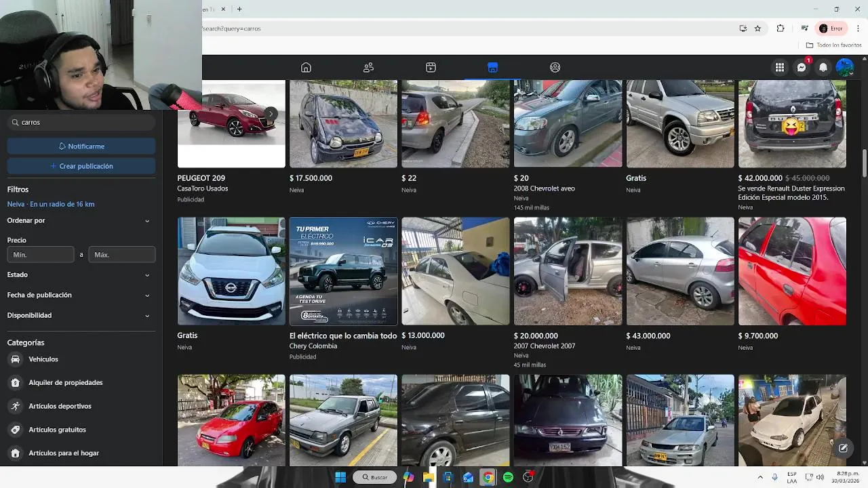The width and height of the screenshot is (868, 488).
Task: Expand the Estado filter
Action: click(x=80, y=274)
